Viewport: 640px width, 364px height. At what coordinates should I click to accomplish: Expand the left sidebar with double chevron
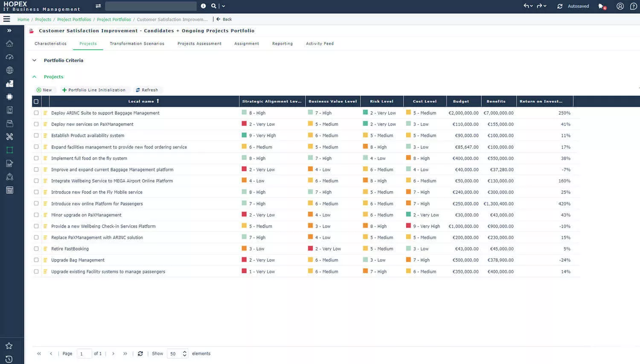pos(9,31)
